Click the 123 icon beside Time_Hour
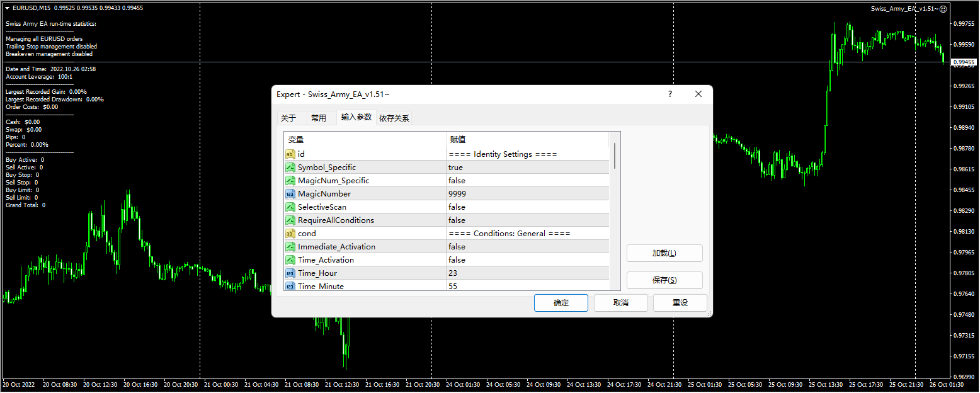The width and height of the screenshot is (980, 393). [291, 273]
